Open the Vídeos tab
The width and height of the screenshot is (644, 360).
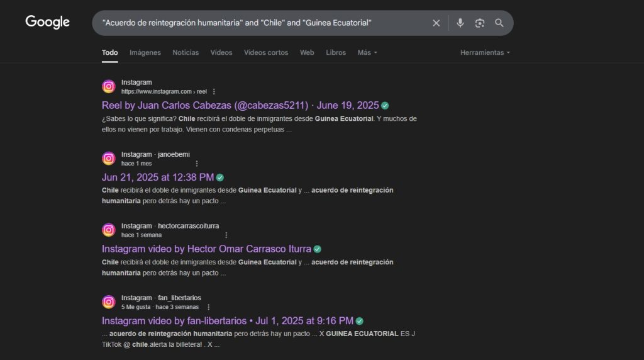click(x=221, y=53)
